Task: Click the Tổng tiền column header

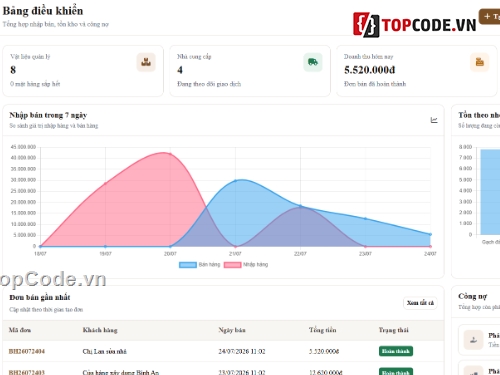Action: click(x=322, y=330)
